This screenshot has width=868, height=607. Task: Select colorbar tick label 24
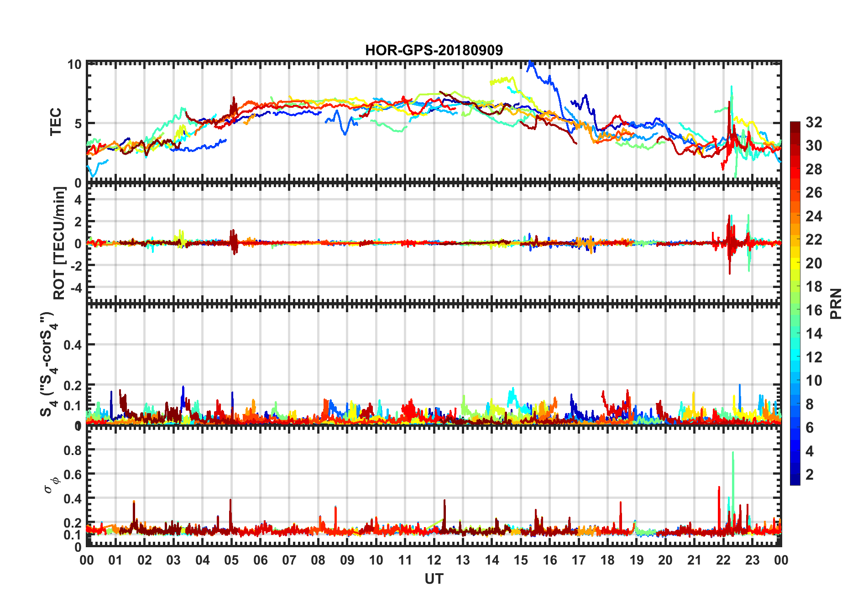[x=814, y=216]
